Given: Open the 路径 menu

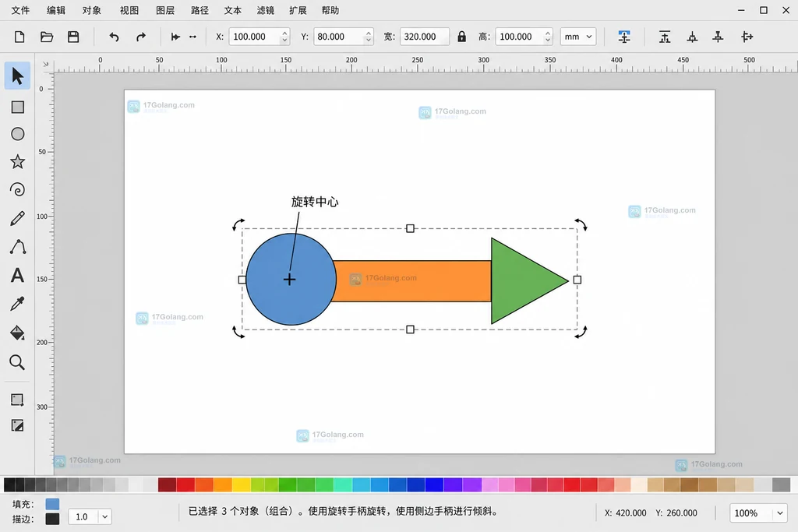Looking at the screenshot, I should [200, 10].
